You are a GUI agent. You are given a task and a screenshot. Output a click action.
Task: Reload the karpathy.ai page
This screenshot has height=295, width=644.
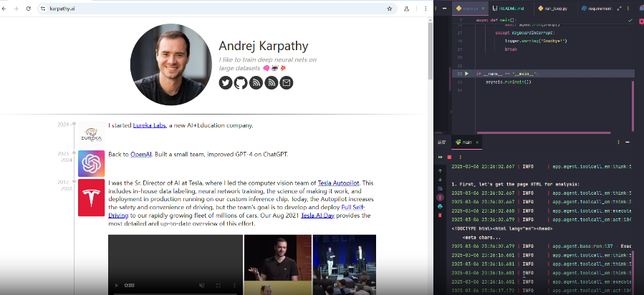click(29, 9)
